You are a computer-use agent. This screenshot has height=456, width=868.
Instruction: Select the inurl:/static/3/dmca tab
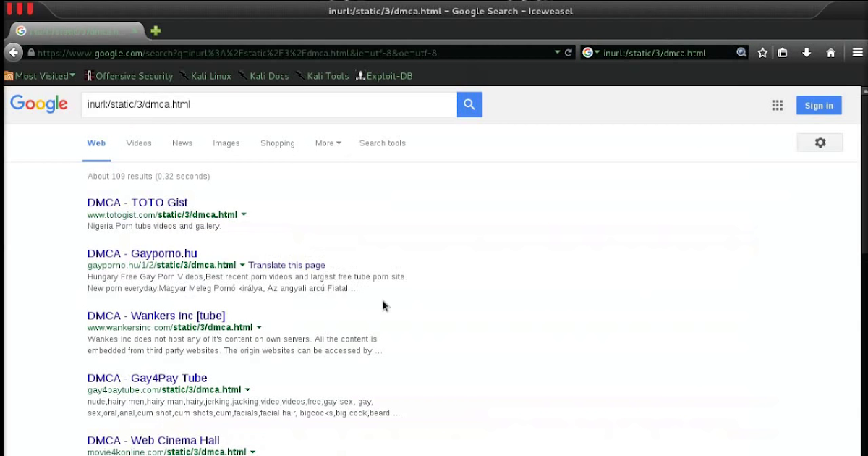point(75,31)
